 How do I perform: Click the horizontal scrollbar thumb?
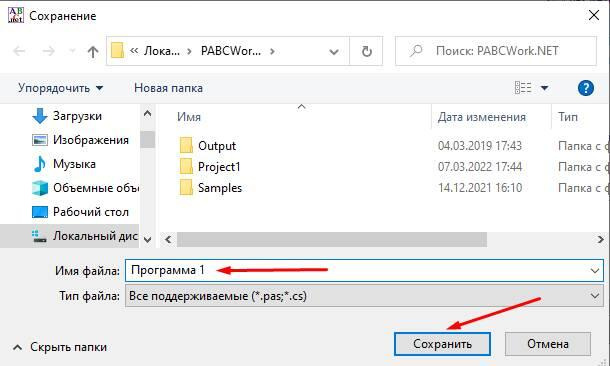point(331,240)
